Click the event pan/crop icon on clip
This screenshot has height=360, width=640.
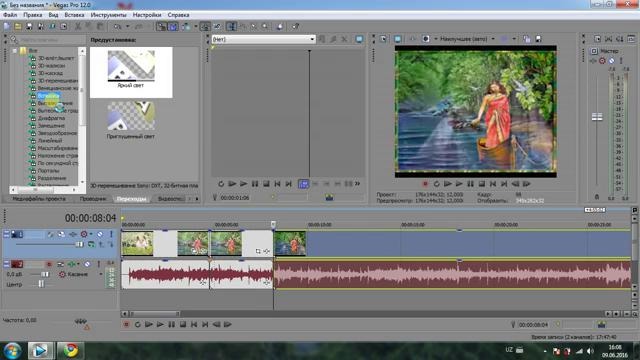(258, 251)
